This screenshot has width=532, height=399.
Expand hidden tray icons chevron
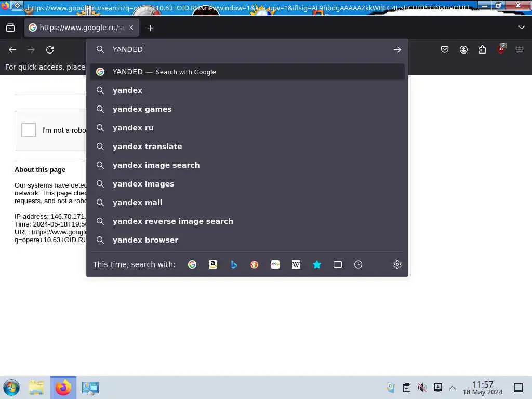(453, 388)
